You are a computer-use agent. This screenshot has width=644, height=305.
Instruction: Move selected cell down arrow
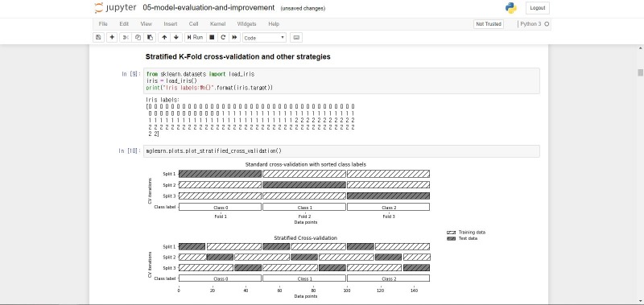click(176, 37)
